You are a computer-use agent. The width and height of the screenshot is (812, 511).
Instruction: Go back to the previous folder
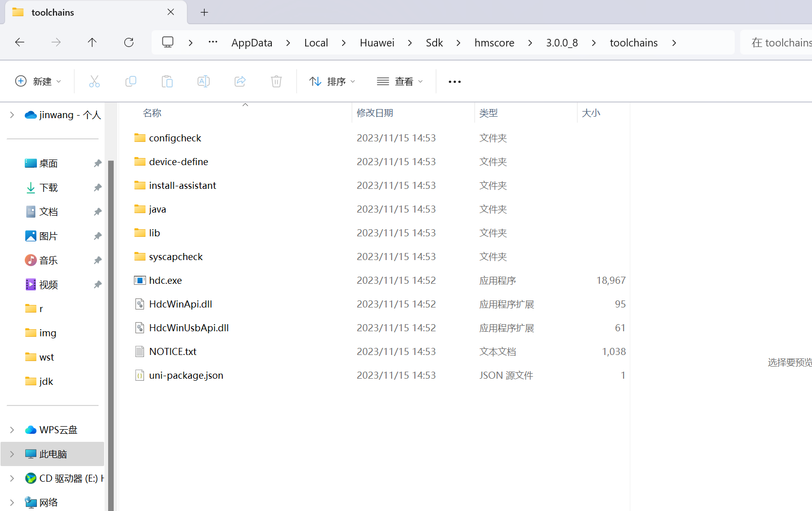[x=20, y=42]
